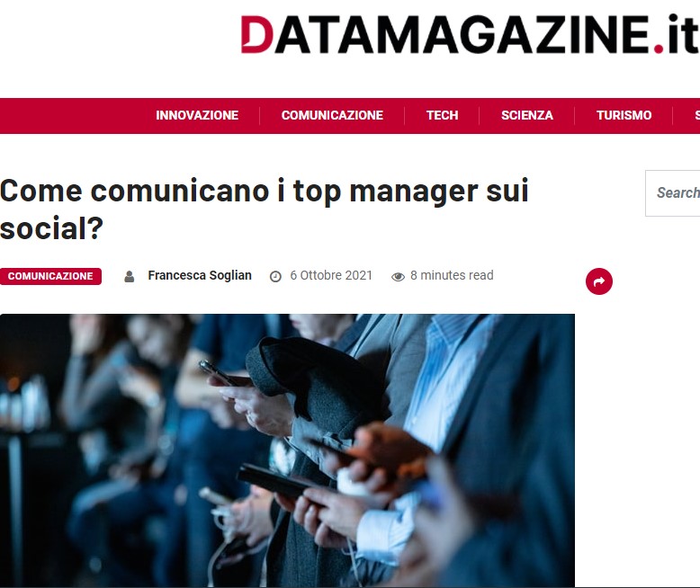This screenshot has height=588, width=700.
Task: Click the red dot before 'it' in logo
Action: click(659, 49)
